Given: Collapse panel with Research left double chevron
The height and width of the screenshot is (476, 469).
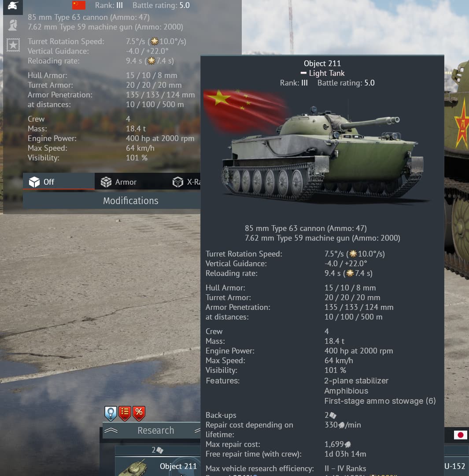Looking at the screenshot, I should click(111, 431).
